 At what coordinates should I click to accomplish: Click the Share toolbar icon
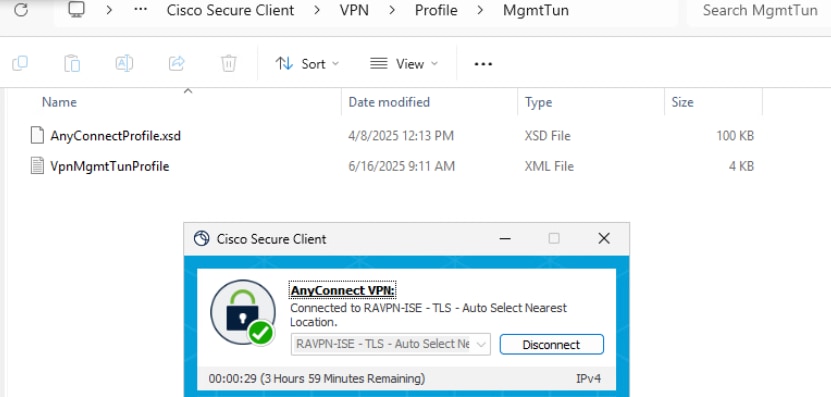tap(176, 64)
